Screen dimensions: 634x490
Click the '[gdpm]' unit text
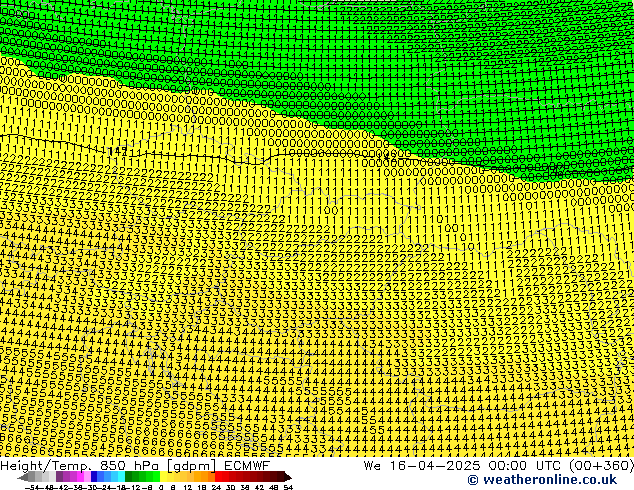coord(192,466)
